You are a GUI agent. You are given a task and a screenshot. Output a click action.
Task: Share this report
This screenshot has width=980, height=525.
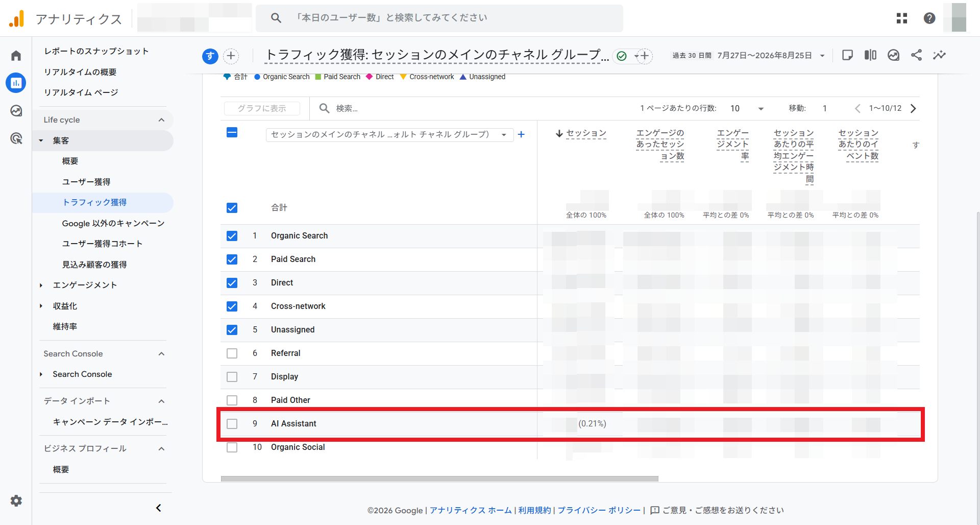click(916, 55)
